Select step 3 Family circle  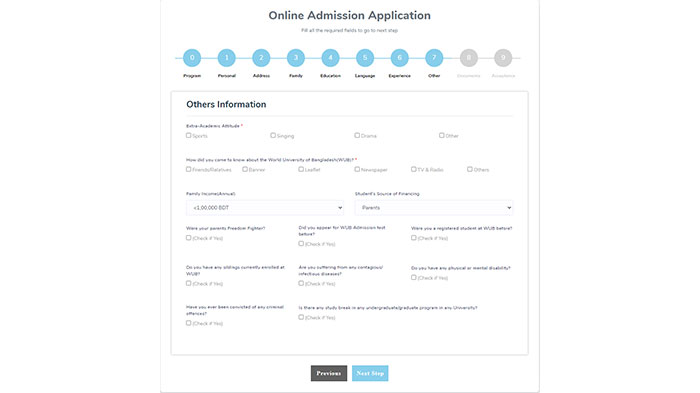tap(296, 58)
